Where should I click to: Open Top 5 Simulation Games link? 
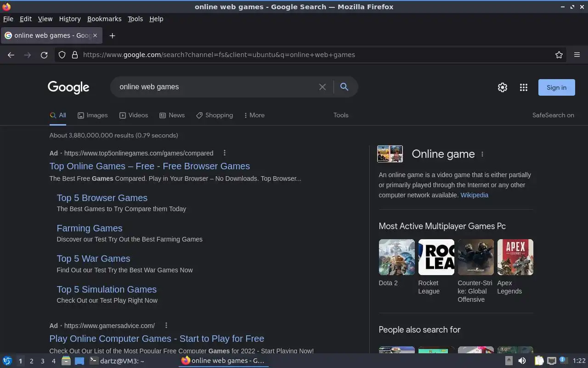[x=107, y=289]
